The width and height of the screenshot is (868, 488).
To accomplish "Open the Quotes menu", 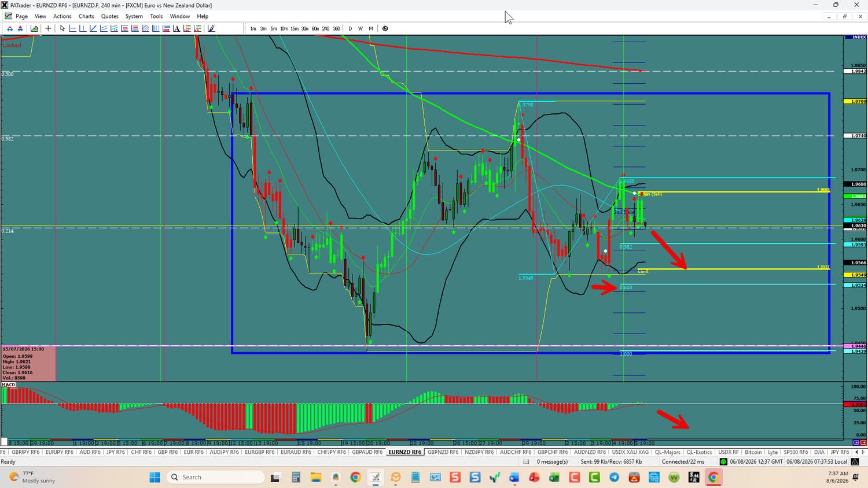I will point(110,16).
